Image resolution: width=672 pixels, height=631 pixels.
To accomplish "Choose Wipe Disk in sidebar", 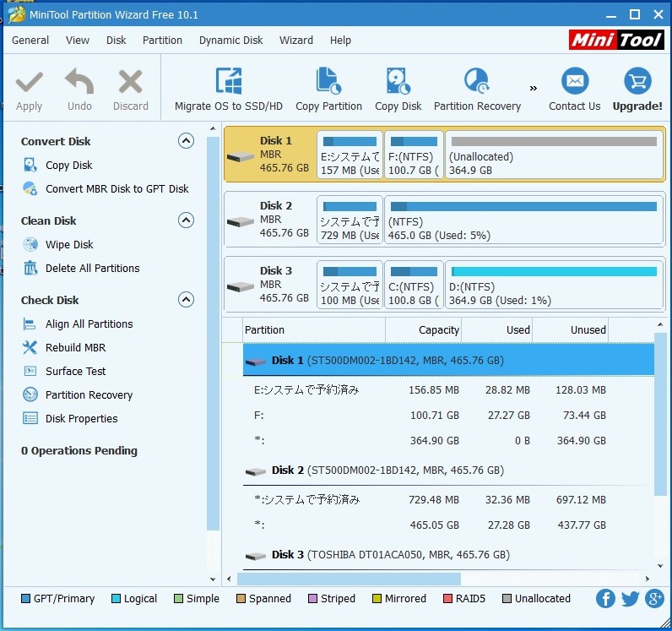I will (69, 244).
